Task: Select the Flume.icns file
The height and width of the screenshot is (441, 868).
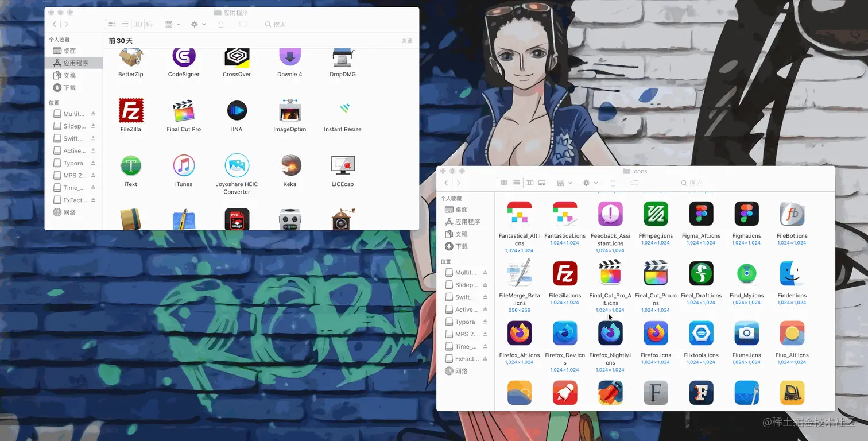Action: (746, 333)
